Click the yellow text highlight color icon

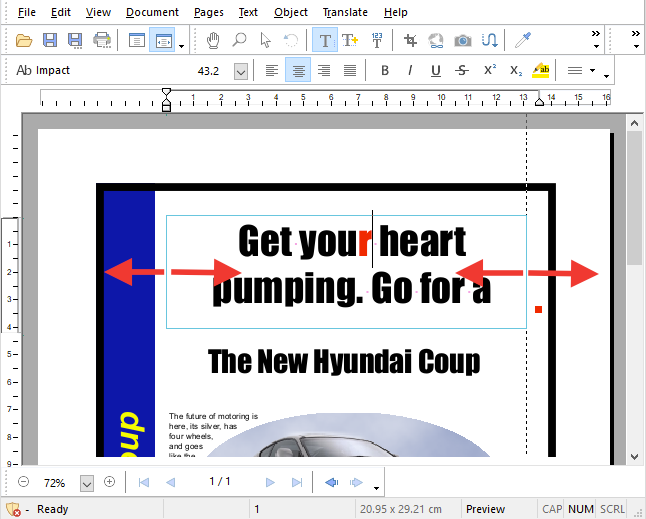pyautogui.click(x=541, y=70)
